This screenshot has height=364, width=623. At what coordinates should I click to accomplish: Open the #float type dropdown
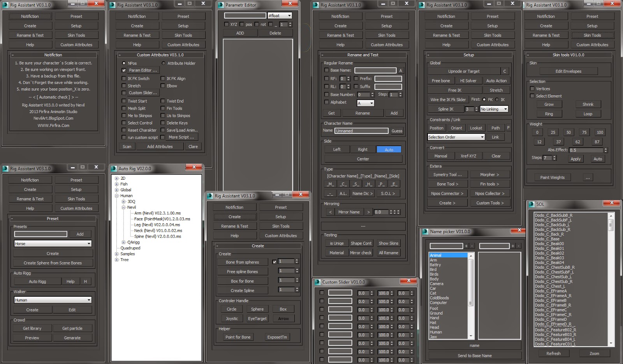[280, 16]
